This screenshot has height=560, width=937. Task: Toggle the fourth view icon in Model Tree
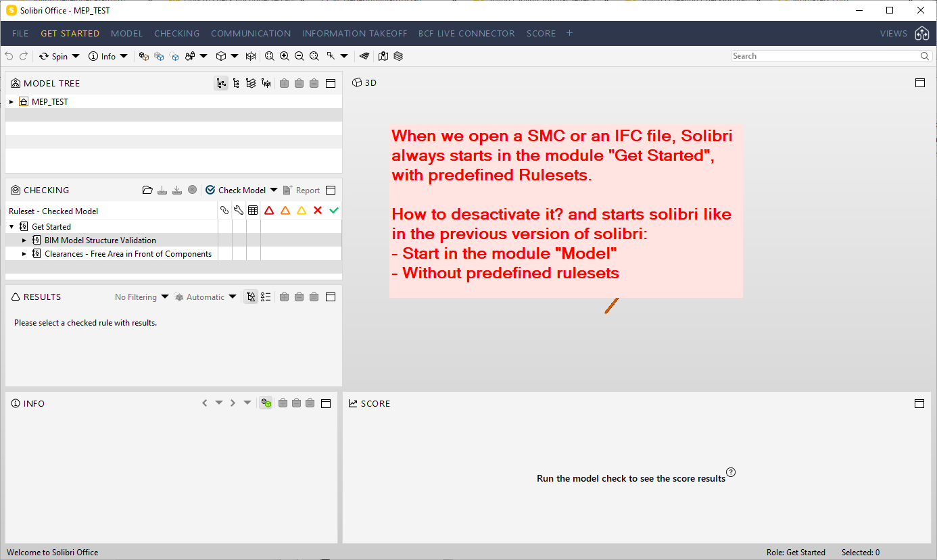266,84
